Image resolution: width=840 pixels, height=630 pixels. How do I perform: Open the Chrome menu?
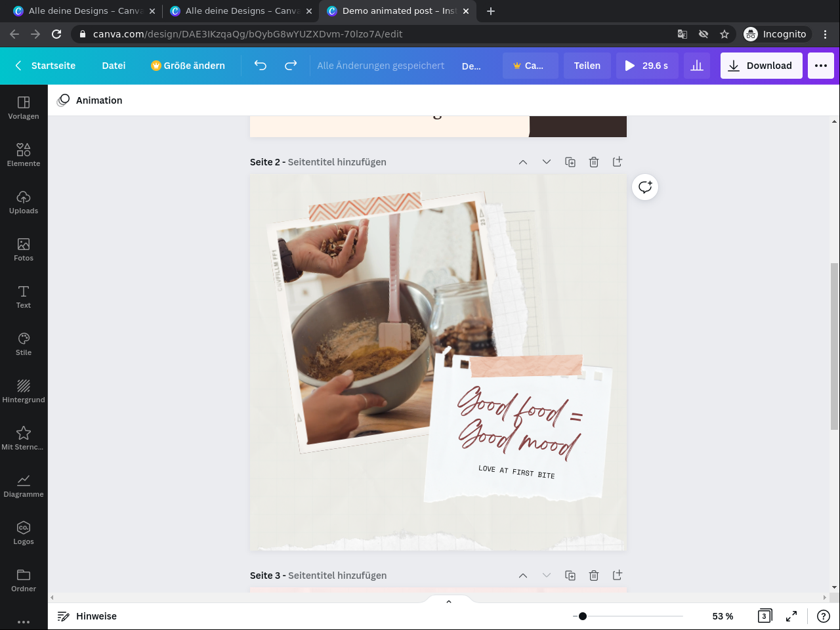[826, 34]
